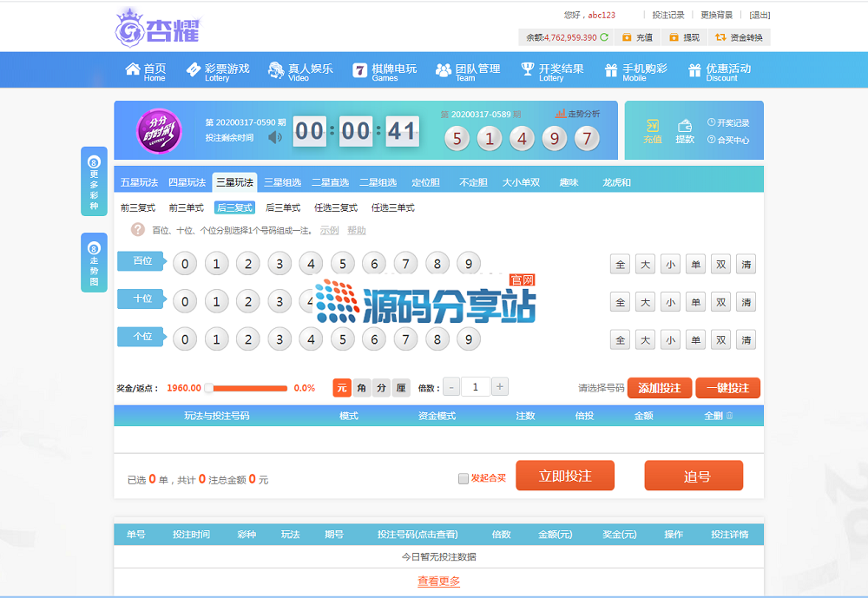The width and height of the screenshot is (868, 598).
Task: Go to the 首页 Home page
Action: coord(145,71)
